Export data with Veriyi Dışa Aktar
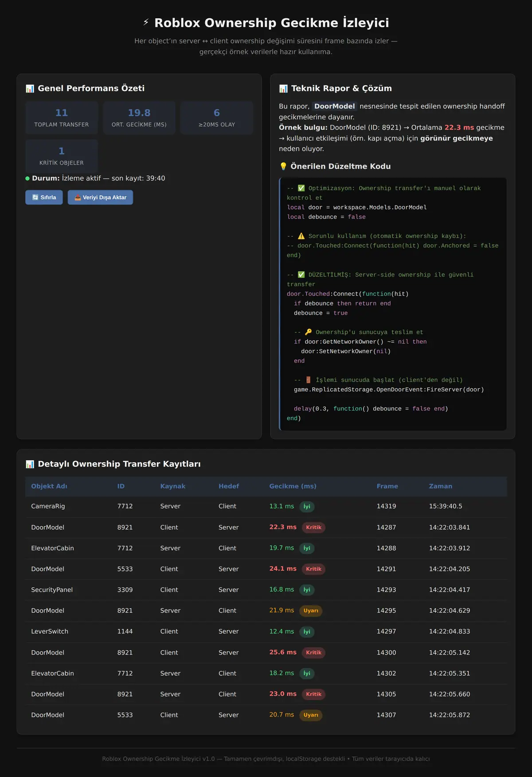The image size is (532, 777). [x=100, y=197]
